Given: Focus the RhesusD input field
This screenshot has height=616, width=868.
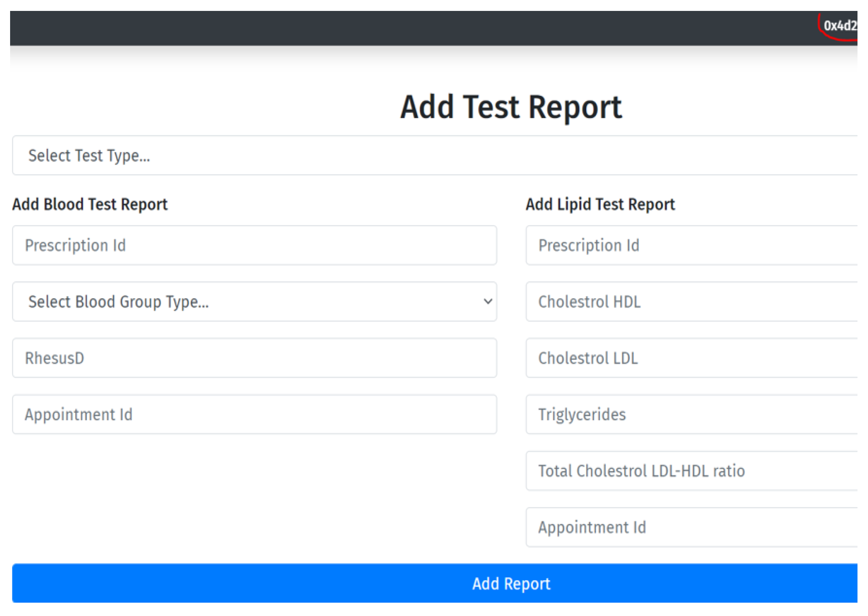Looking at the screenshot, I should [x=254, y=358].
